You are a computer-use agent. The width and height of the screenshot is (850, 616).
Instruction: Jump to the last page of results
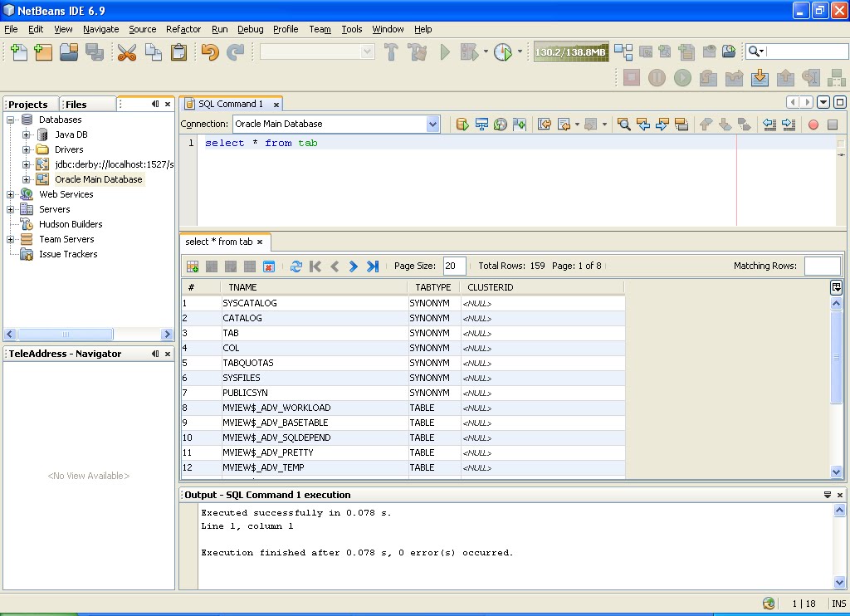[x=372, y=266]
